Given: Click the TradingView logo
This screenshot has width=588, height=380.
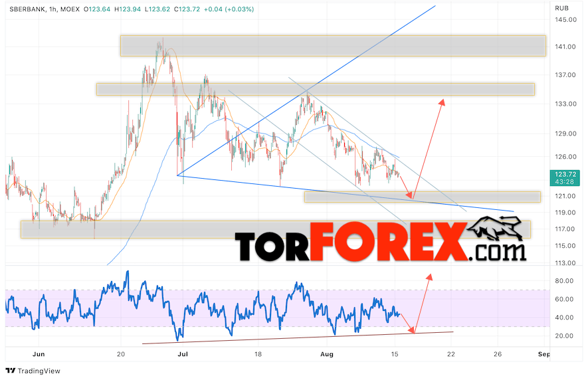Looking at the screenshot, I should [33, 371].
